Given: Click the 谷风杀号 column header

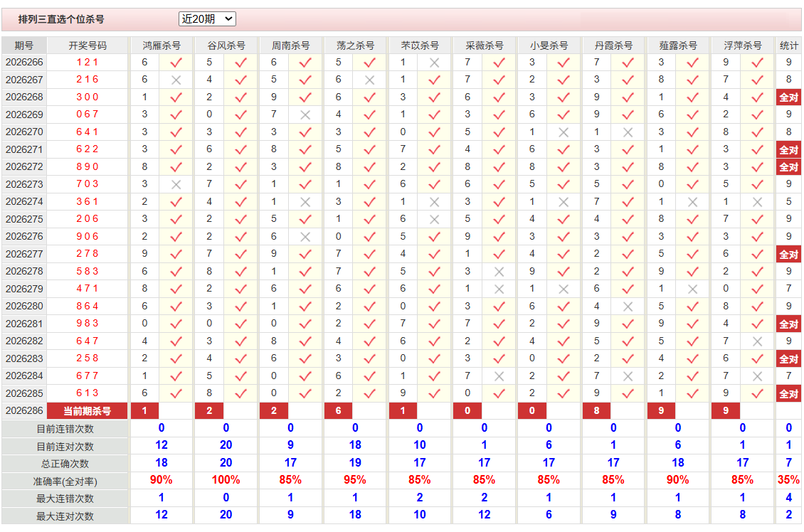Looking at the screenshot, I should 226,46.
